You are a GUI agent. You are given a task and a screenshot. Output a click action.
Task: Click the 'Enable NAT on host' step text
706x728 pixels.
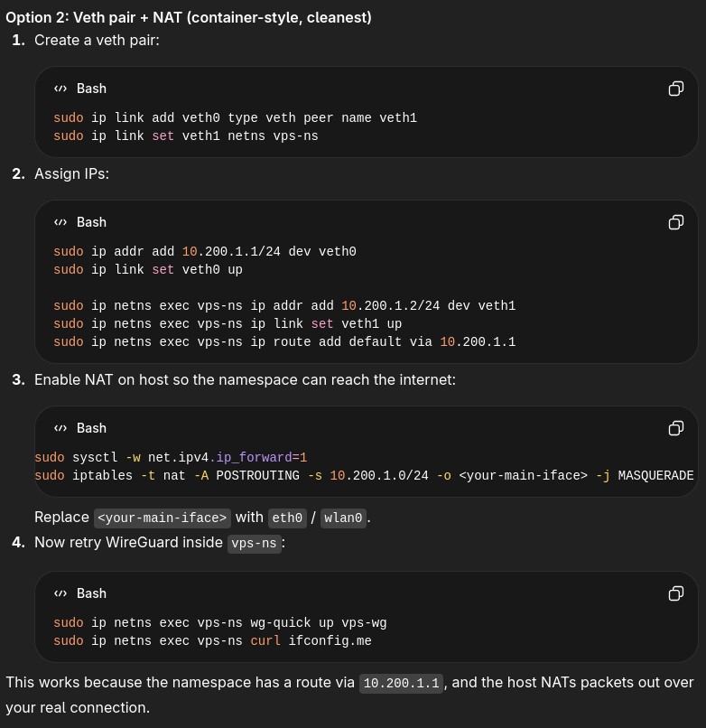[245, 379]
